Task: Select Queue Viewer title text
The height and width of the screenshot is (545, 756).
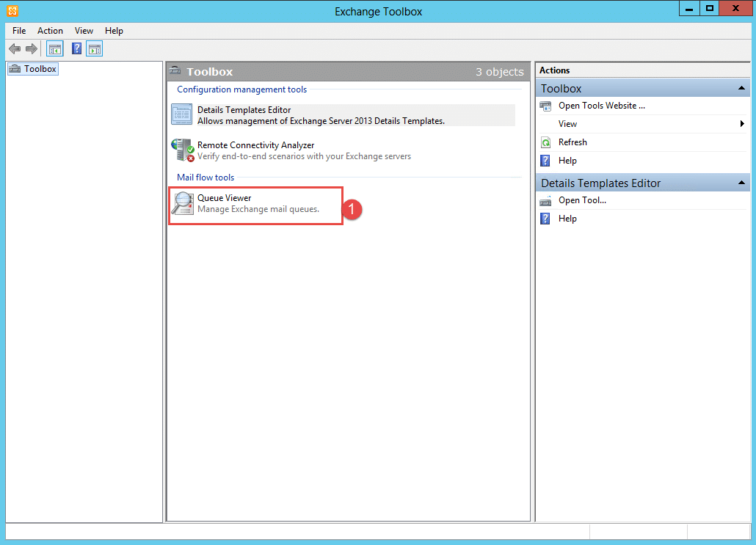Action: click(x=224, y=198)
